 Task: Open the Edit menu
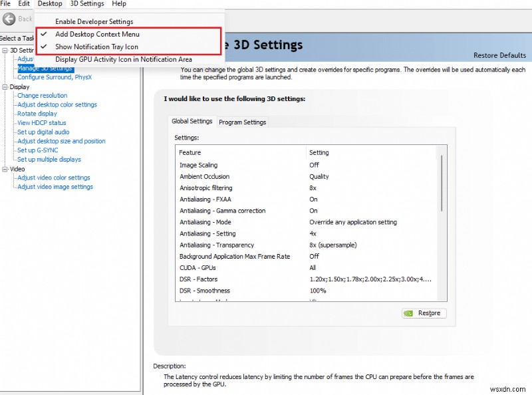pos(24,3)
